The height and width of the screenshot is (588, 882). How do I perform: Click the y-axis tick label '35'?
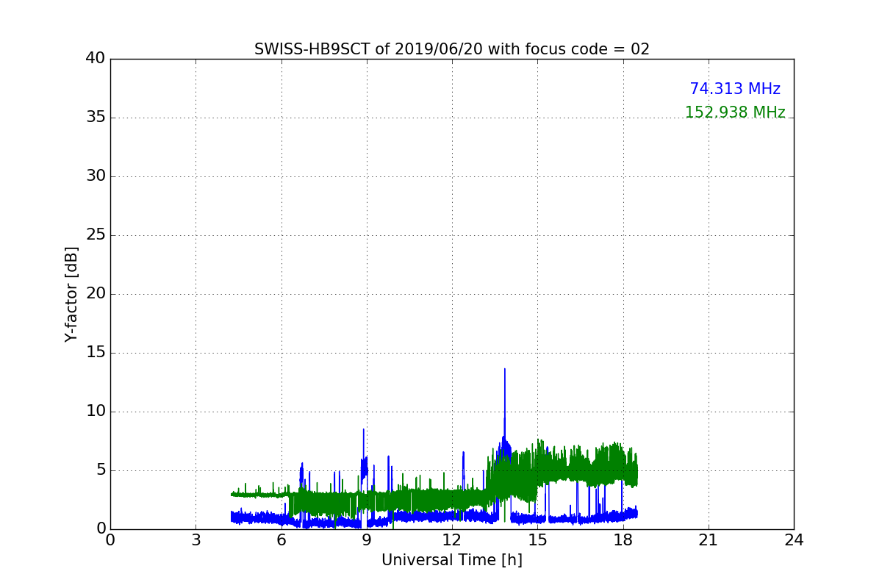click(96, 118)
